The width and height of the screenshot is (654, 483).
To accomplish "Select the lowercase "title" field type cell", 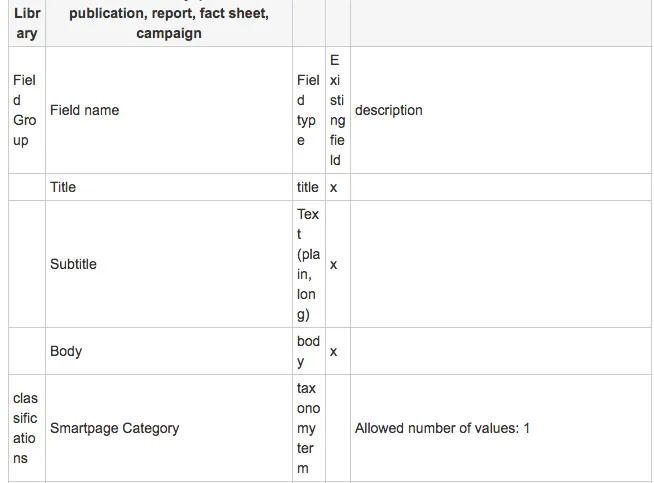I will (x=308, y=187).
